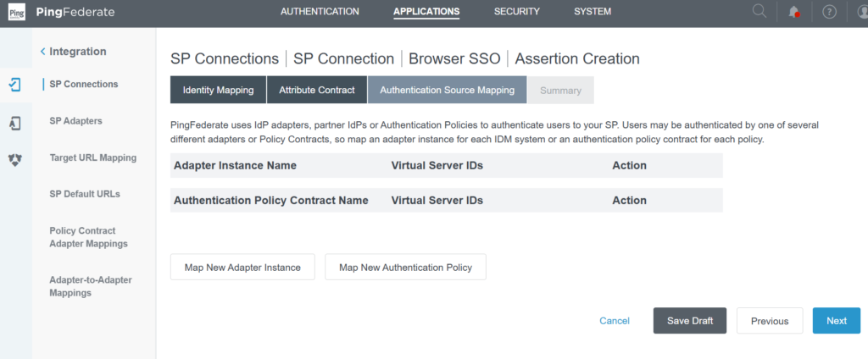
Task: Click the Save Draft button
Action: [x=690, y=321]
